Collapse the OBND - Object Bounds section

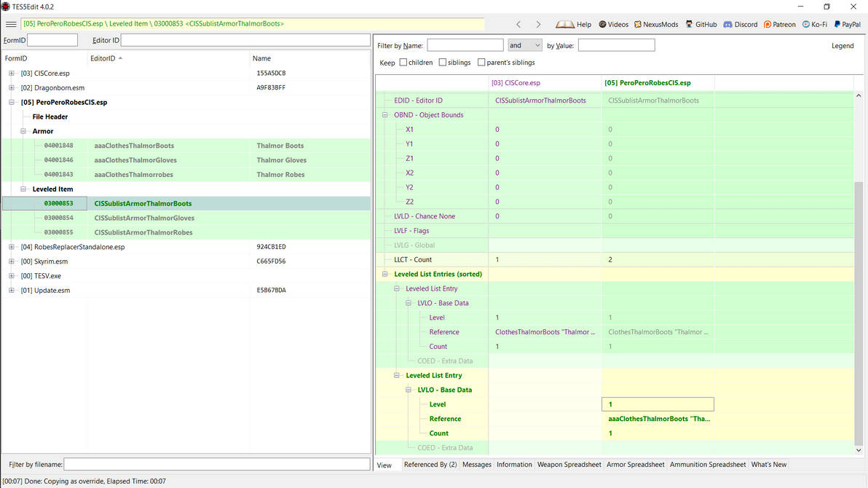pyautogui.click(x=385, y=115)
